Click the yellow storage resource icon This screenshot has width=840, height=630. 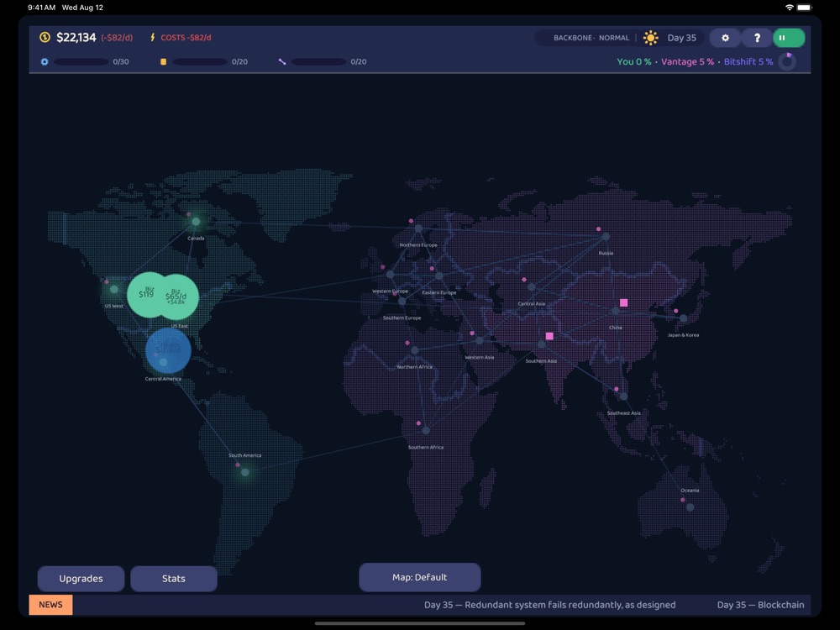[164, 61]
